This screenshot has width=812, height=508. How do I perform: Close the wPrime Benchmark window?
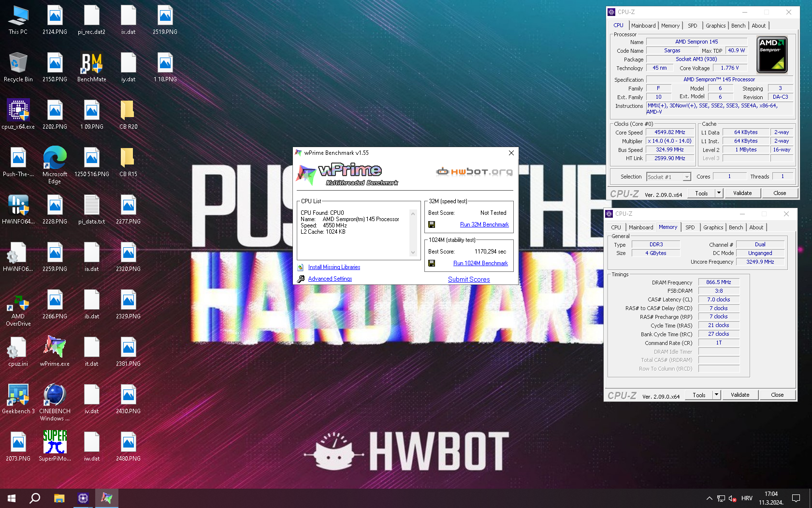tap(511, 153)
